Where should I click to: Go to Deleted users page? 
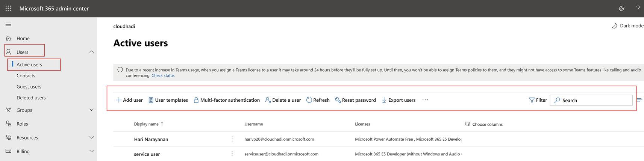coord(31,98)
